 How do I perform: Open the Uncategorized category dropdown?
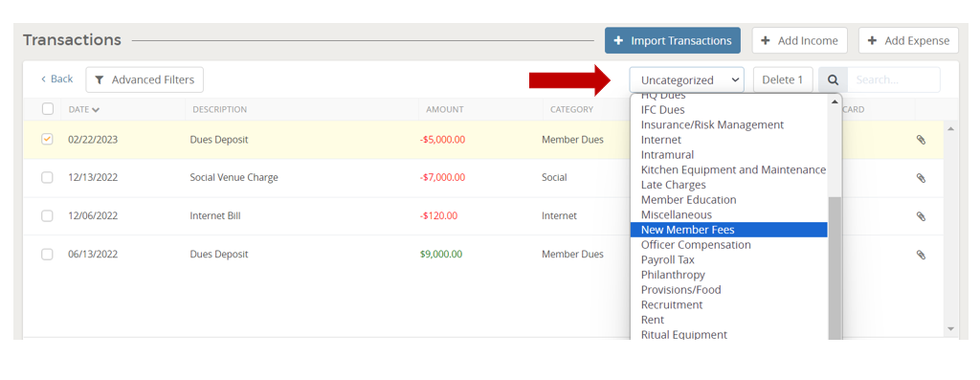coord(686,80)
